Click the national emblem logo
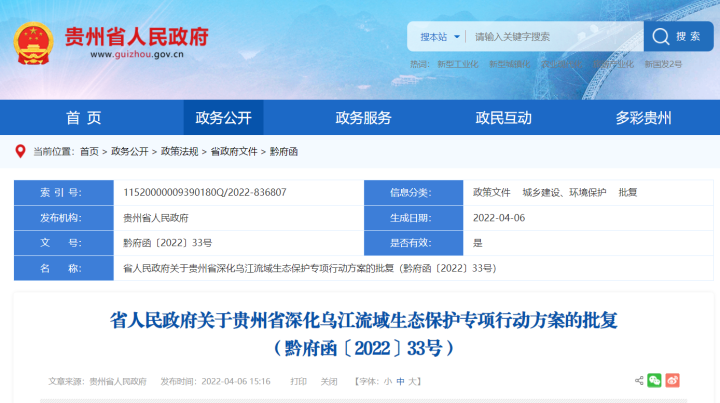The image size is (720, 403). [x=33, y=43]
